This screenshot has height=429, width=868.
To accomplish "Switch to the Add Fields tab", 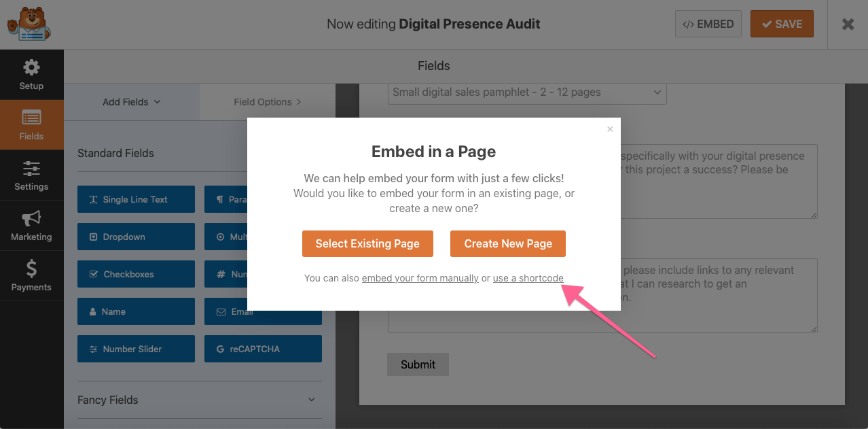I will pyautogui.click(x=132, y=102).
